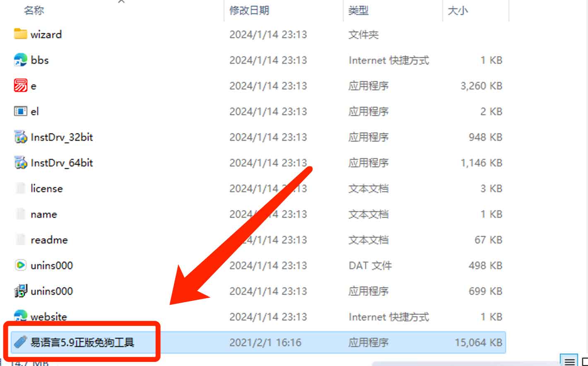The height and width of the screenshot is (366, 588).
Task: Click the 948 KB size cell
Action: [x=485, y=137]
